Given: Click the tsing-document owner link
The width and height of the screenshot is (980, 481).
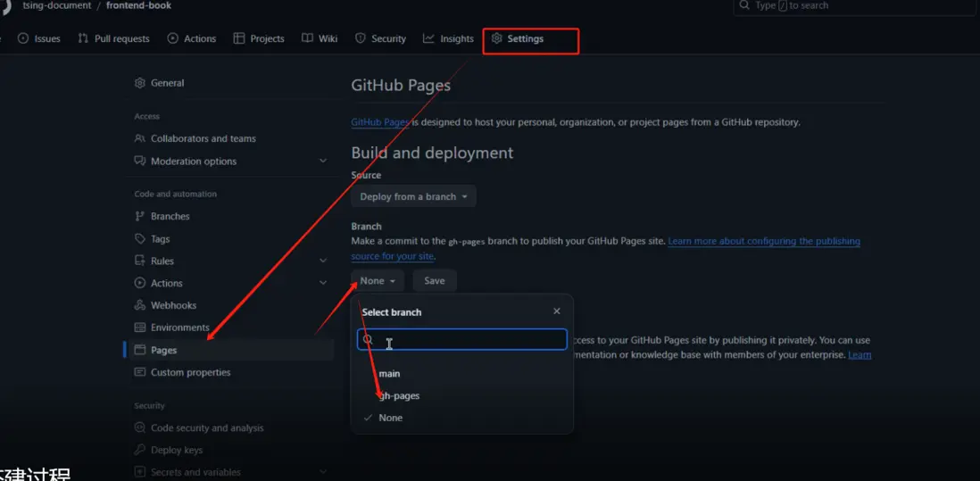Looking at the screenshot, I should click(57, 5).
